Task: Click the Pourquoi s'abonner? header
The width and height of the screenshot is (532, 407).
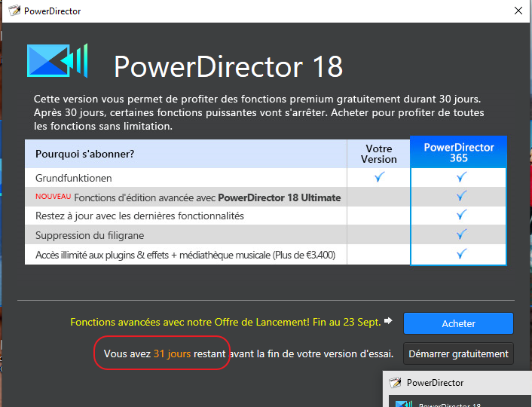Action: pos(85,154)
